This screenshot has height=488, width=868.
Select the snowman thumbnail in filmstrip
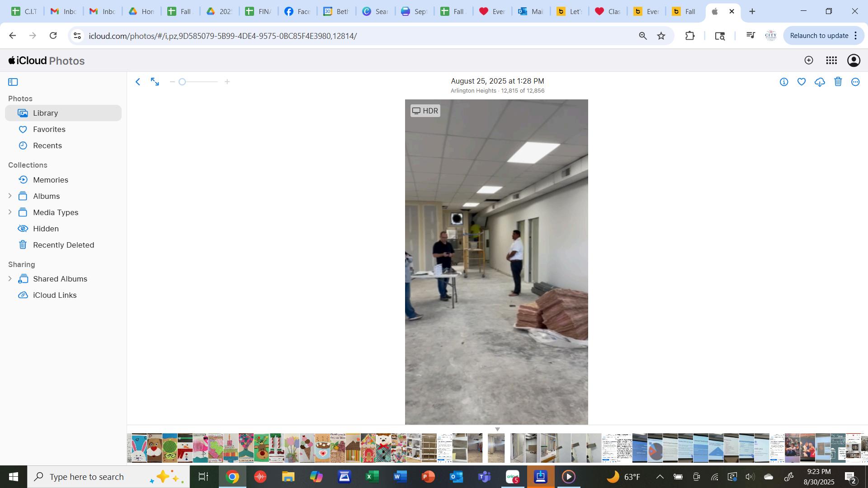point(185,448)
